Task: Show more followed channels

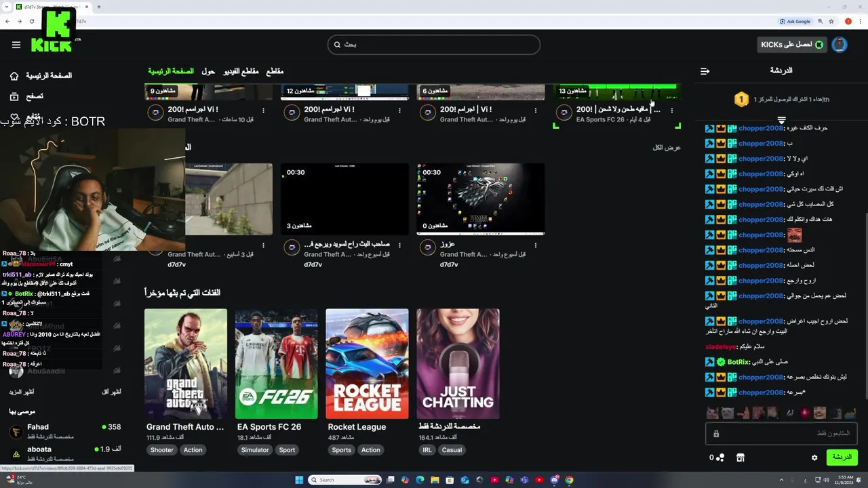Action: pyautogui.click(x=22, y=392)
